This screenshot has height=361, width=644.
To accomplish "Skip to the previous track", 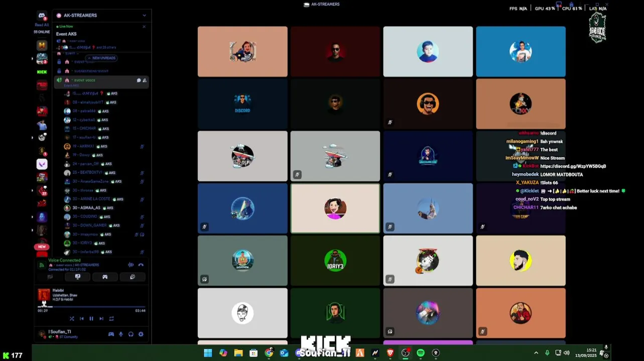I will [82, 318].
